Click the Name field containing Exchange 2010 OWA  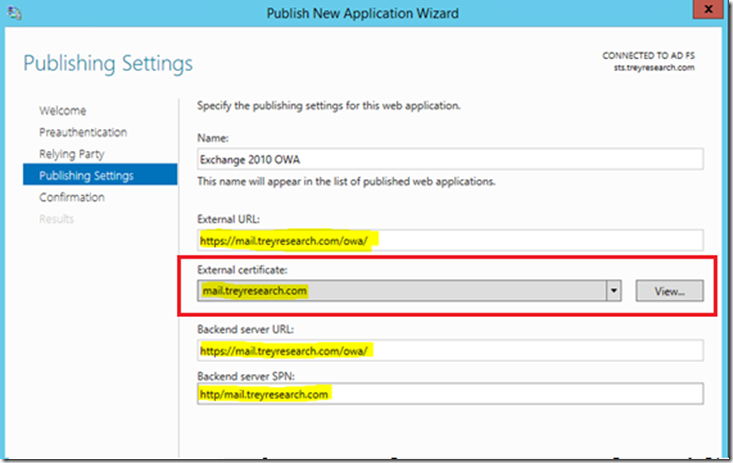tap(450, 159)
